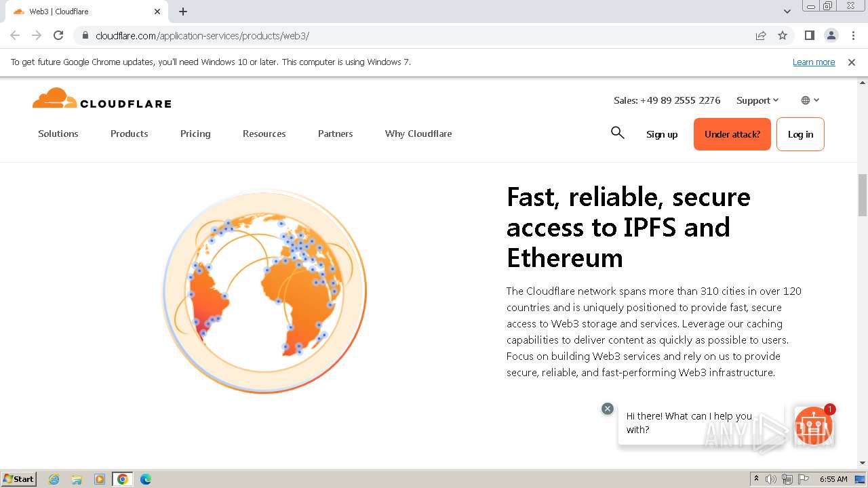The image size is (868, 488).
Task: Launch Internet Explorer from the taskbar
Action: tap(54, 479)
